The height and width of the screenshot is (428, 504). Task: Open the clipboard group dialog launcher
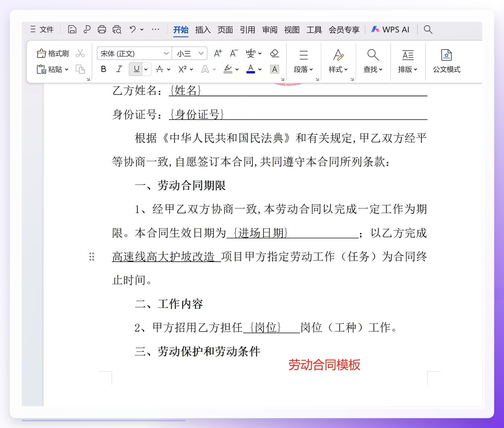(x=88, y=79)
